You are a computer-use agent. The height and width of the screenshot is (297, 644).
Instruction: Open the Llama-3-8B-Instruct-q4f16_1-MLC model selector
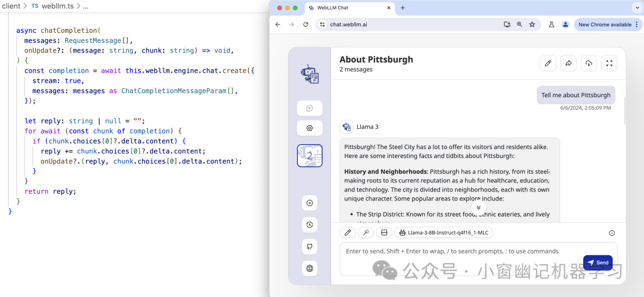444,233
